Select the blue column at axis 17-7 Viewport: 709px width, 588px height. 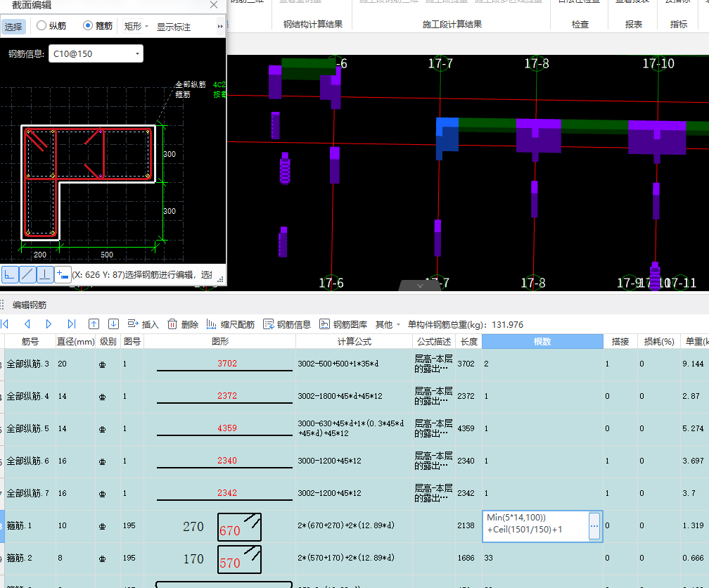pyautogui.click(x=447, y=139)
